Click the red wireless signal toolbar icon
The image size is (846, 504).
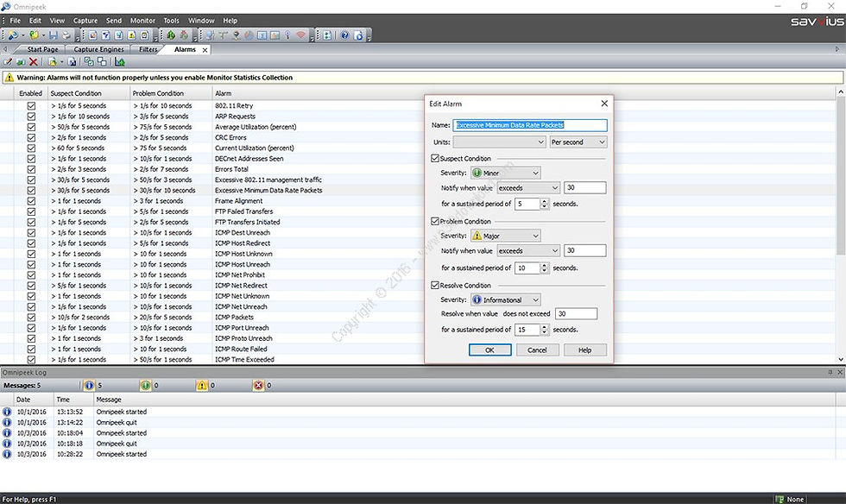click(x=301, y=35)
